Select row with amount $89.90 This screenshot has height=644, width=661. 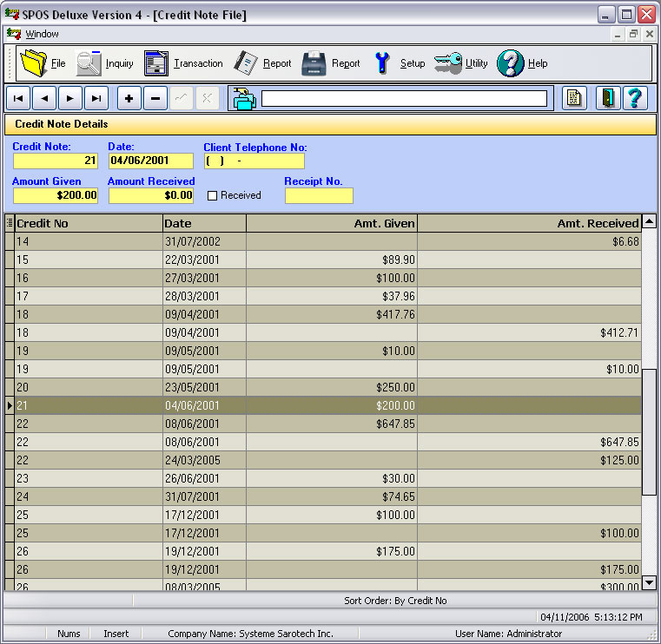pyautogui.click(x=324, y=260)
